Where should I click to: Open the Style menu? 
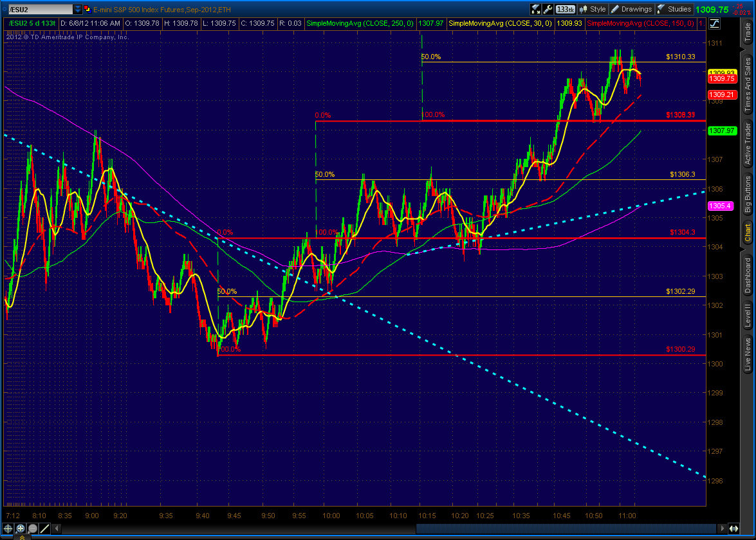(x=593, y=9)
